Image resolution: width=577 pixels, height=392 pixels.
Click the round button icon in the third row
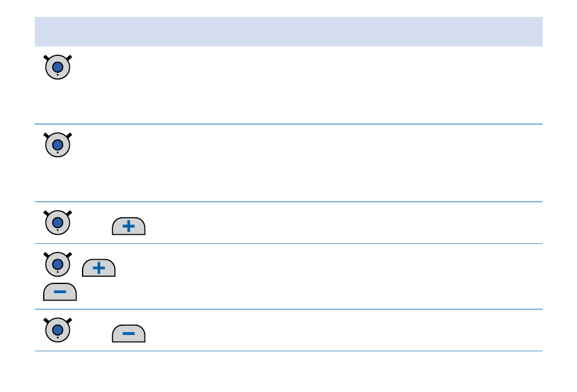pyautogui.click(x=58, y=223)
